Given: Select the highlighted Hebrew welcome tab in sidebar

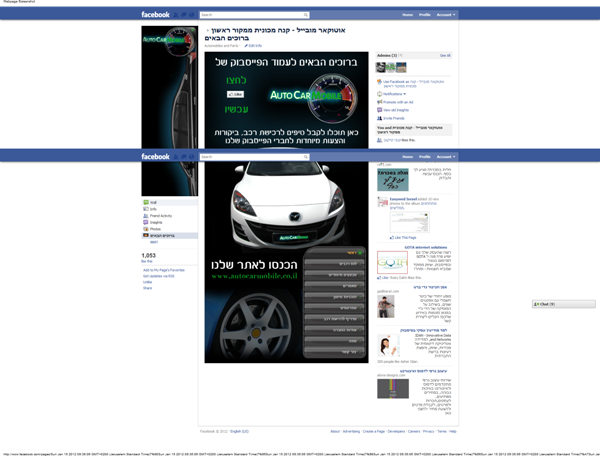Looking at the screenshot, I should pos(170,236).
